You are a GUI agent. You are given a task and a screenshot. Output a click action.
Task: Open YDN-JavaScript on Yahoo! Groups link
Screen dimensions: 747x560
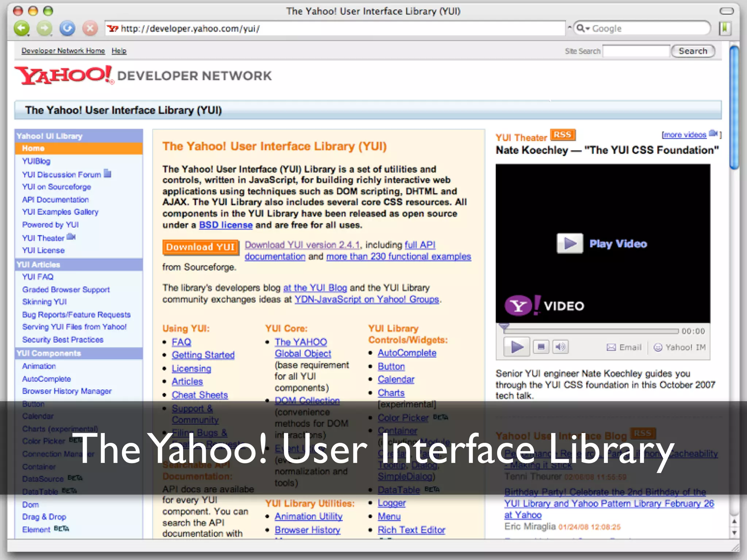367,299
